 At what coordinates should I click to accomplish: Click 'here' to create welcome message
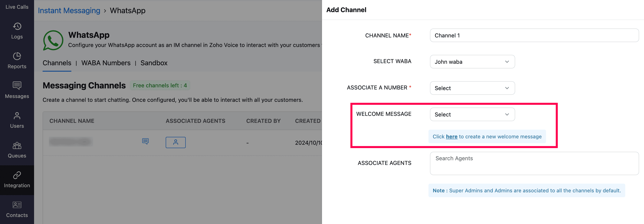pos(451,137)
